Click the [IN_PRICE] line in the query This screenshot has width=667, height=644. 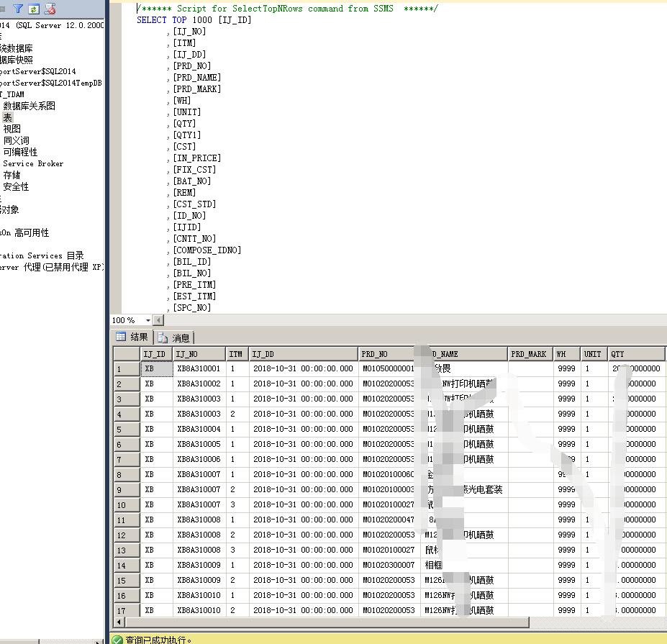[x=197, y=158]
